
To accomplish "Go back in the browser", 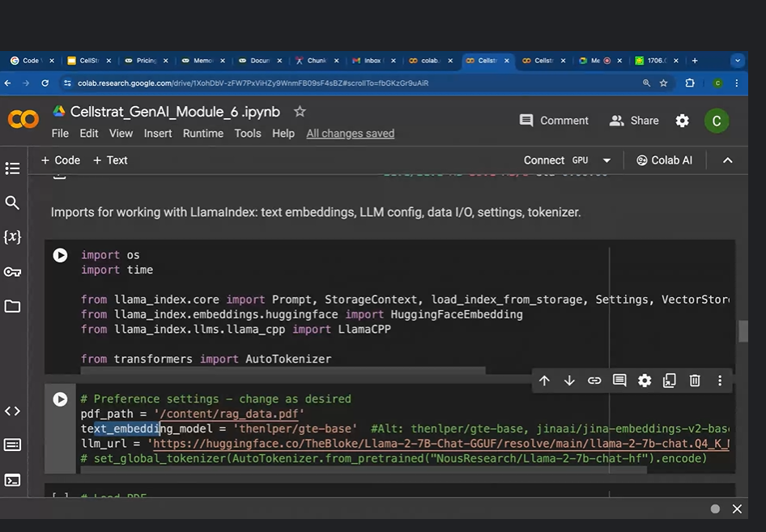I will click(x=8, y=83).
